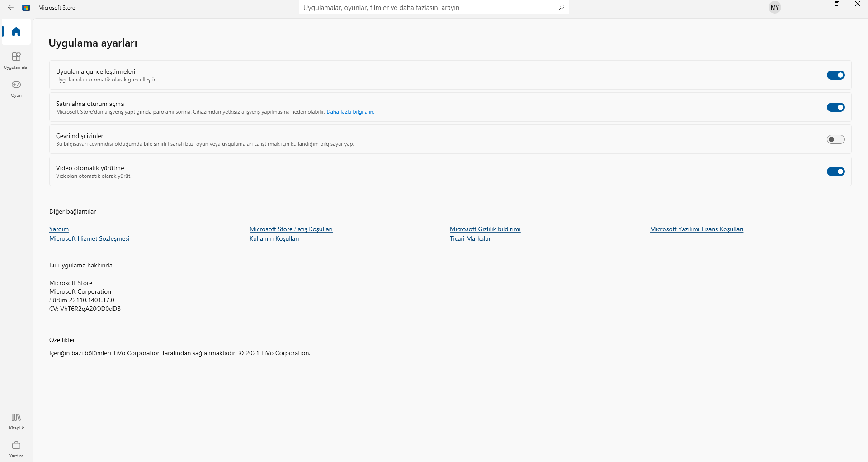Click the Microsoft Corporation text
868x462 pixels.
pos(80,291)
